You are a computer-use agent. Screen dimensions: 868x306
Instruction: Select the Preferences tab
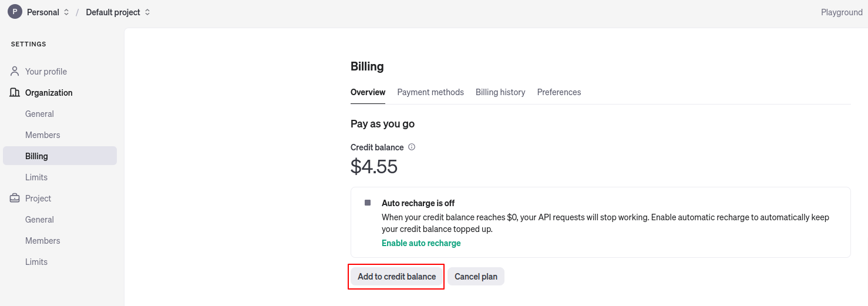[x=559, y=92]
